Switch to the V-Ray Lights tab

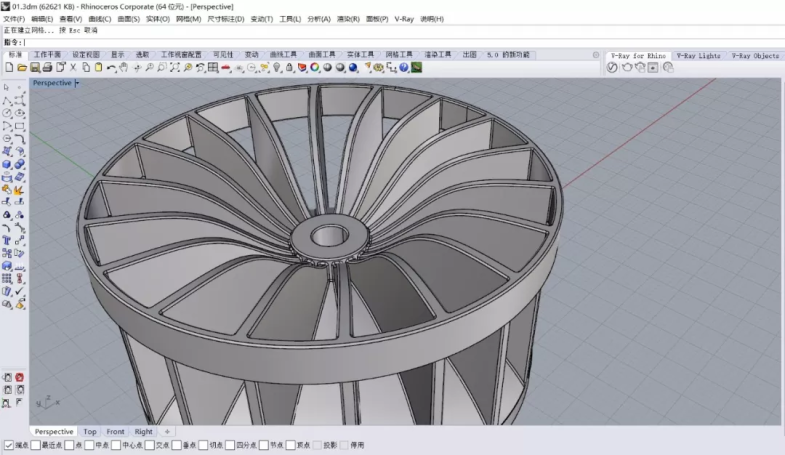tap(697, 56)
